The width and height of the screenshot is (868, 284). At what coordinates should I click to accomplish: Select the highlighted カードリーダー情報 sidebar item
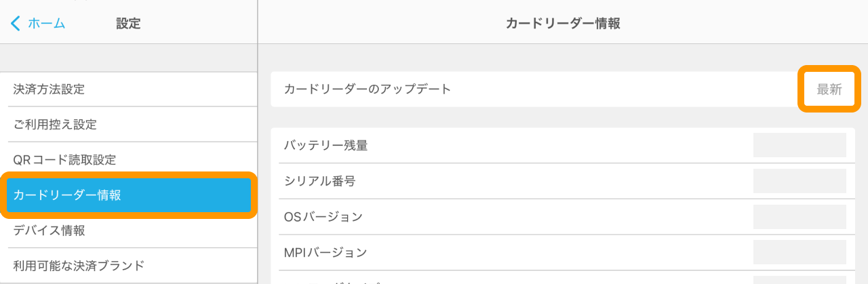67,195
